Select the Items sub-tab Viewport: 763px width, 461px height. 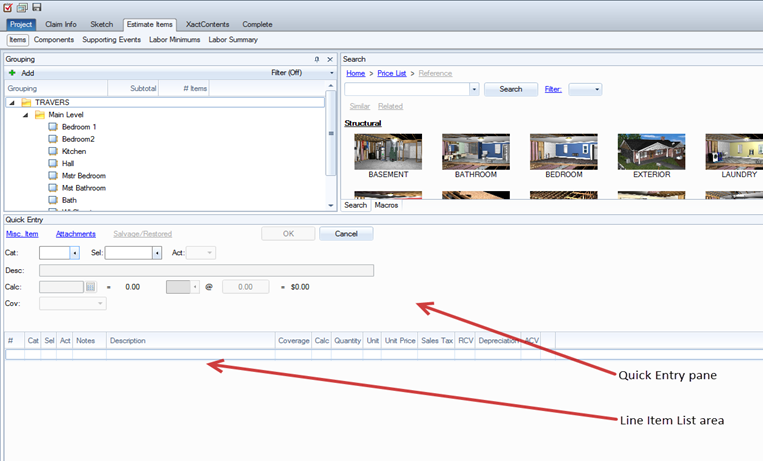tap(18, 40)
